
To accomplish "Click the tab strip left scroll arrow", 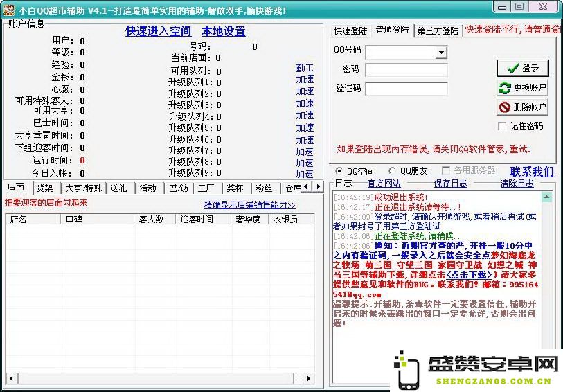I will tap(306, 187).
